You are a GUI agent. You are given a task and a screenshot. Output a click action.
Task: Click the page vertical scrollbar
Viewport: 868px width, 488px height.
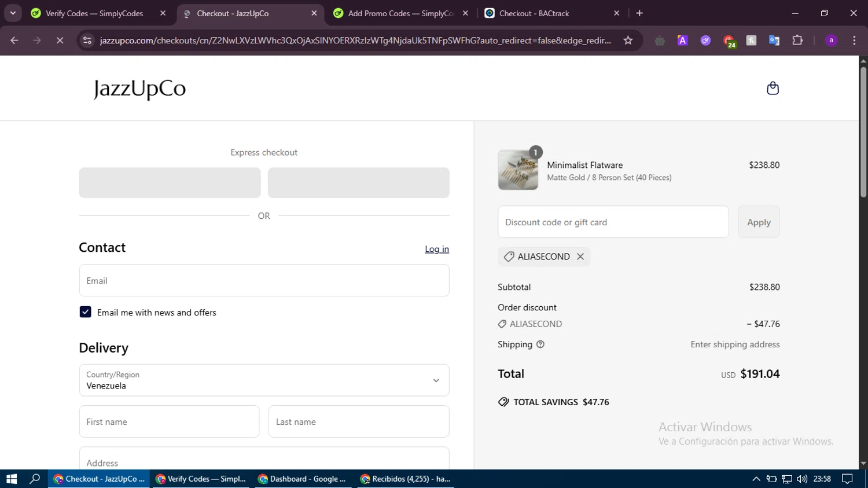863,133
